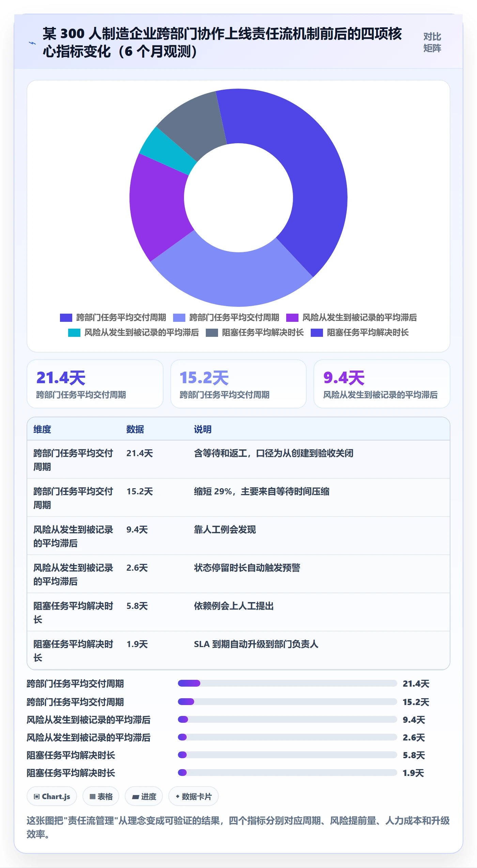
Task: Click the 表格 chip
Action: 101,796
